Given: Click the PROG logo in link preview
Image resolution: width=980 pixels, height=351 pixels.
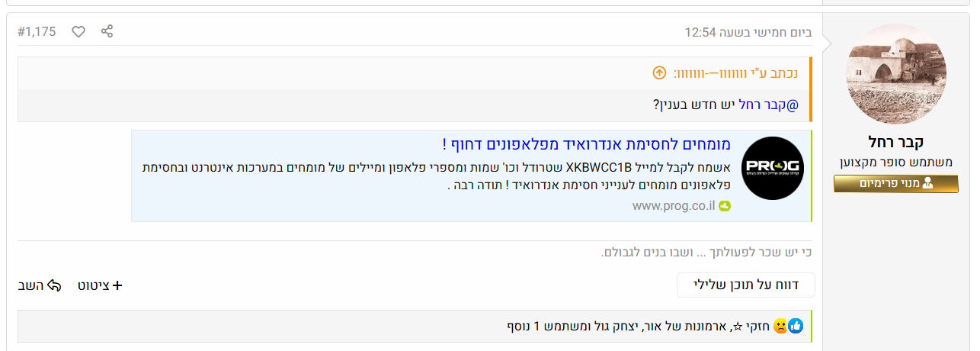Looking at the screenshot, I should pos(772,168).
